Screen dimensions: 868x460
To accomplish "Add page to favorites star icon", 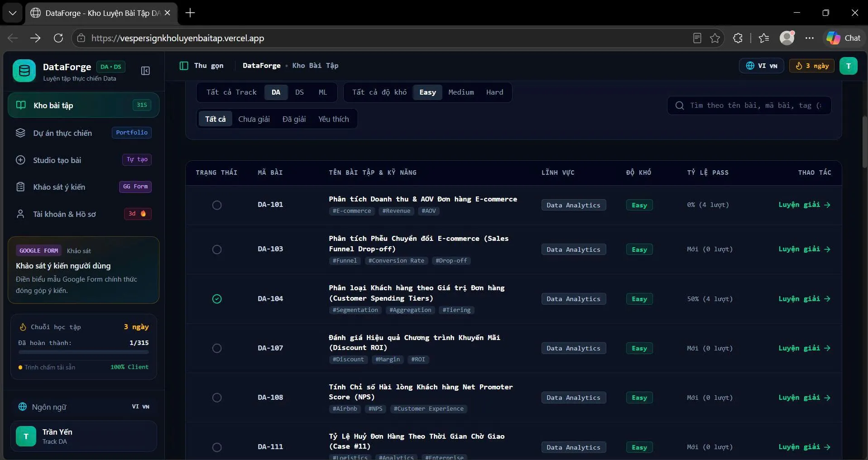I will tap(715, 38).
